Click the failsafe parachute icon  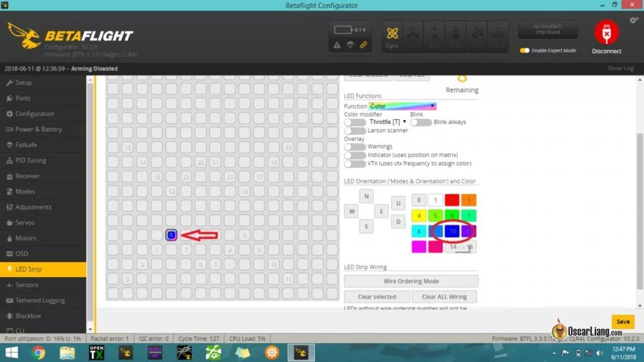[x=350, y=45]
